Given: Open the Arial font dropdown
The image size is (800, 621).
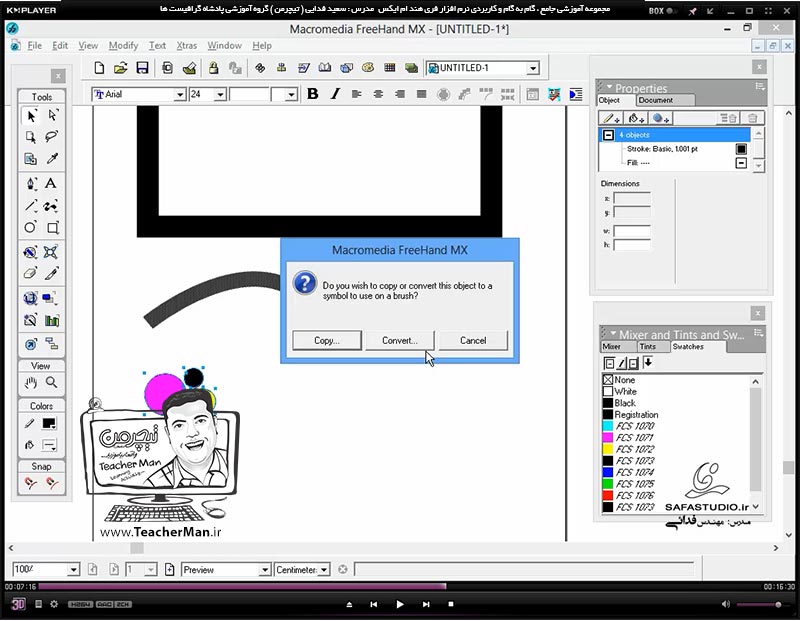Looking at the screenshot, I should coord(180,94).
